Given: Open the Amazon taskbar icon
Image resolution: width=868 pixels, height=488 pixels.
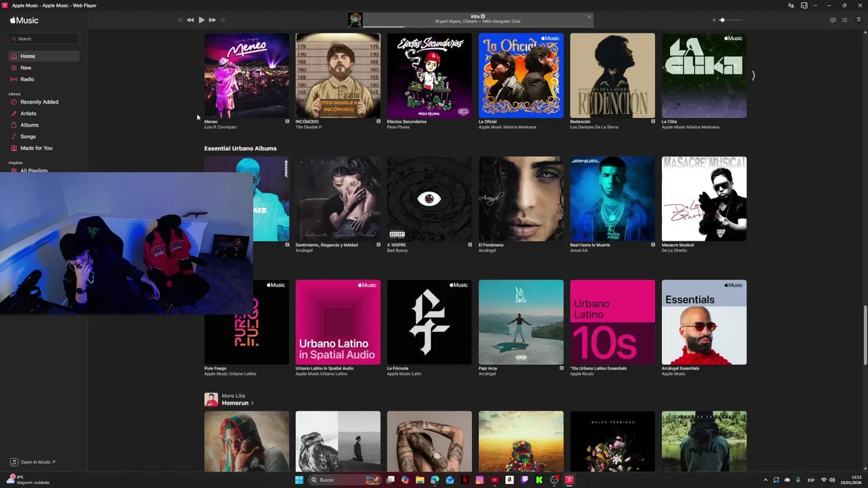Looking at the screenshot, I should (509, 480).
